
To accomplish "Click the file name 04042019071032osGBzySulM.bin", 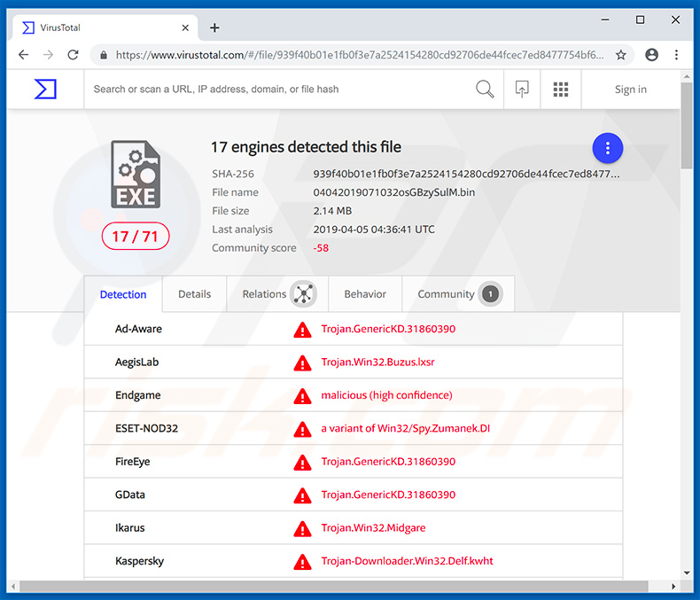I will click(393, 192).
